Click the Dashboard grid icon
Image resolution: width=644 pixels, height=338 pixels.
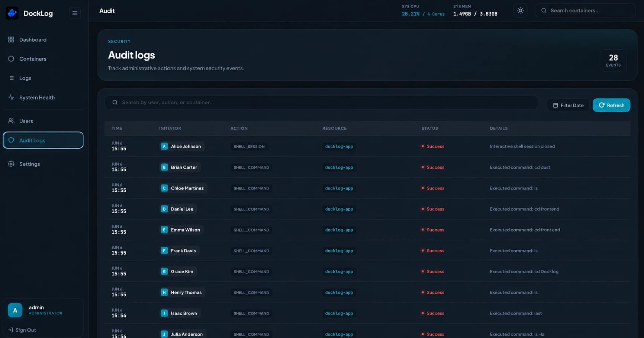11,39
